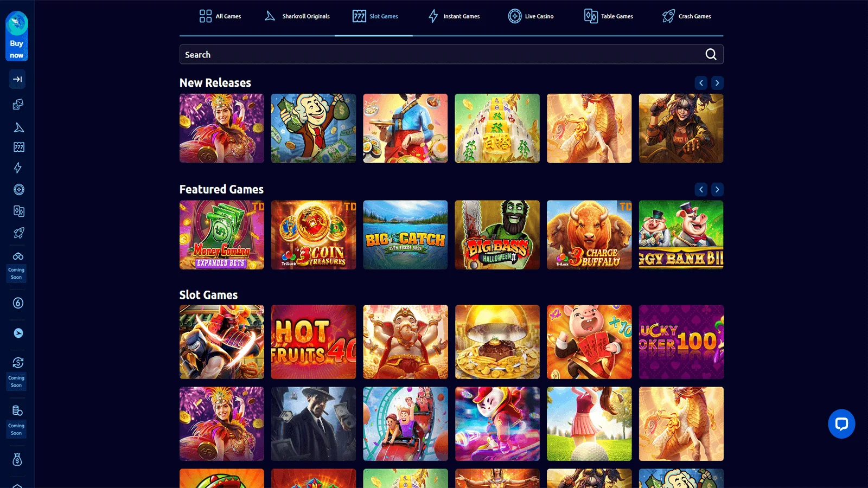Screen dimensions: 868x488
Task: Open the table games cards sidebar icon
Action: (19, 211)
